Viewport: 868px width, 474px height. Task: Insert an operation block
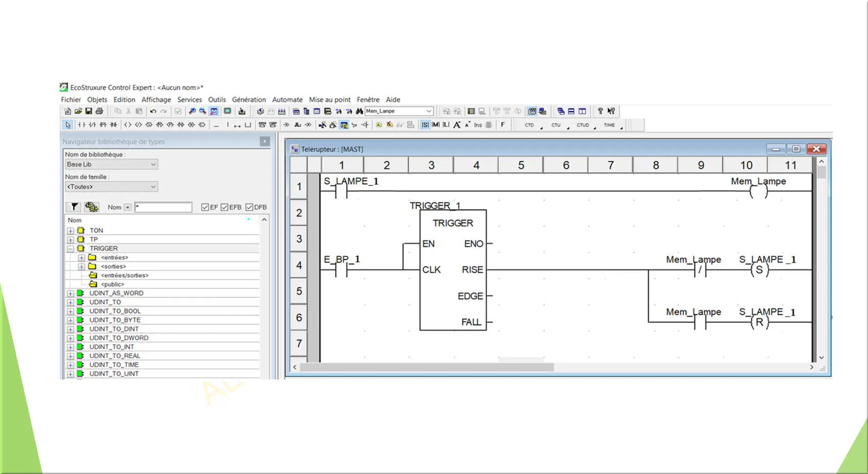click(262, 125)
